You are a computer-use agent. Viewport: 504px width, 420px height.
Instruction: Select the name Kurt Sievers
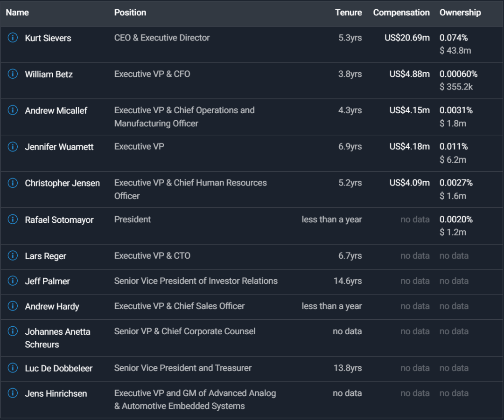pos(48,38)
